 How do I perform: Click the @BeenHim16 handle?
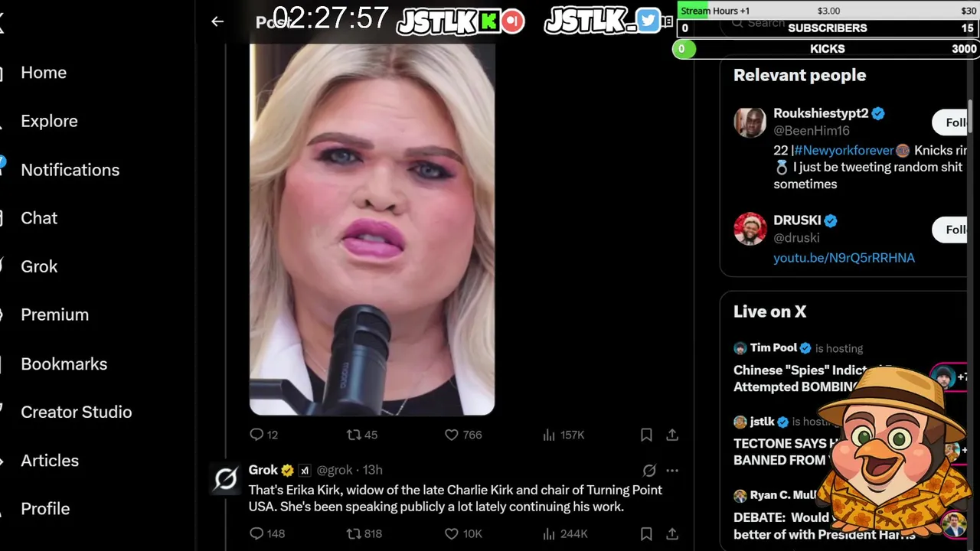(x=812, y=131)
